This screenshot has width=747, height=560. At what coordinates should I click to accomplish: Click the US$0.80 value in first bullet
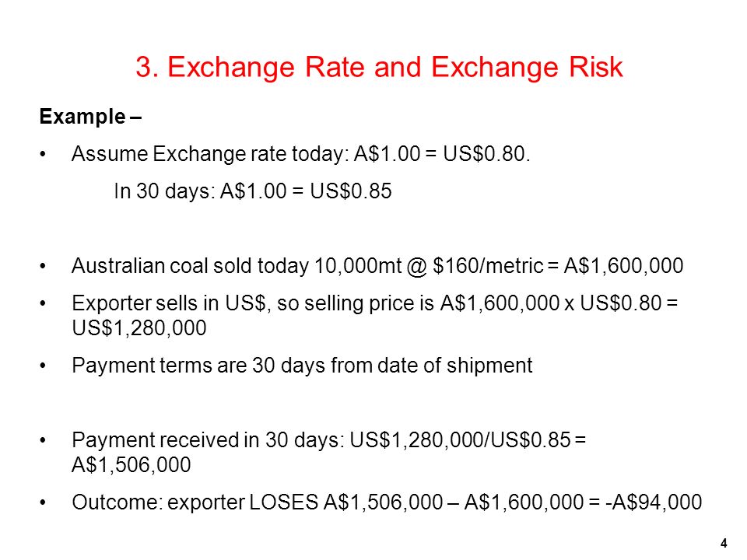[486, 154]
